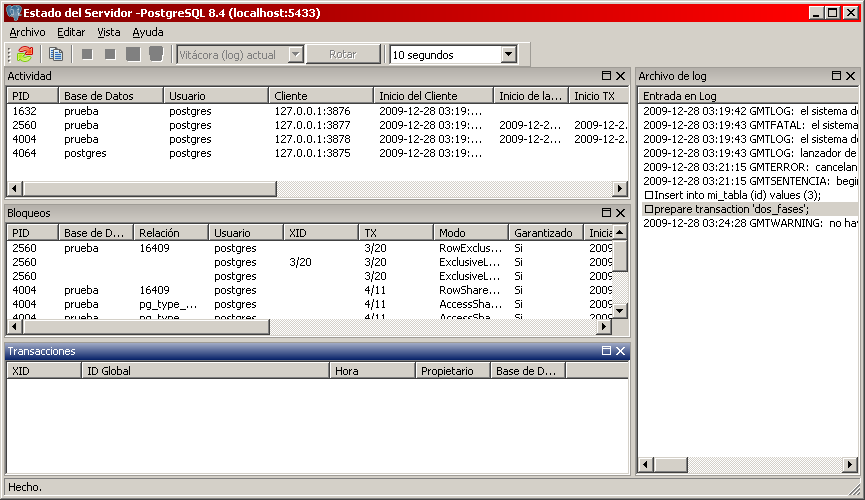
Task: Select Actividad row with PID 1632
Action: tap(317, 111)
